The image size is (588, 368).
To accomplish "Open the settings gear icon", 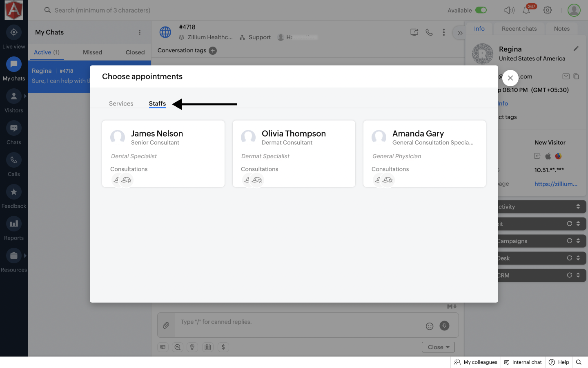I will [x=548, y=10].
